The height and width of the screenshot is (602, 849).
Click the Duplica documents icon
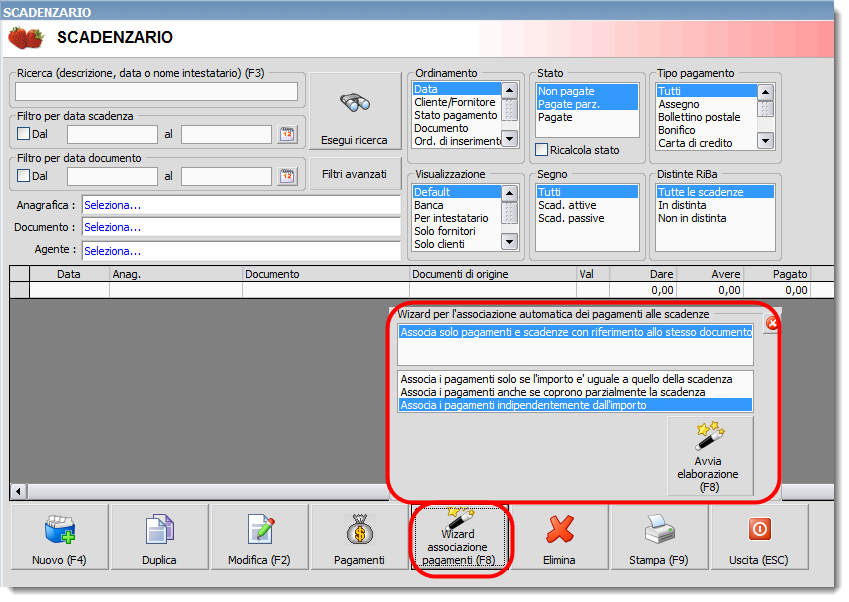[159, 529]
